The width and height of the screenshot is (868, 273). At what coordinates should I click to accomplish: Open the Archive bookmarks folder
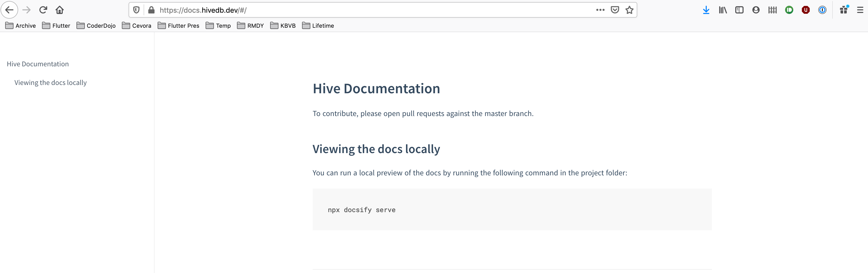point(20,26)
